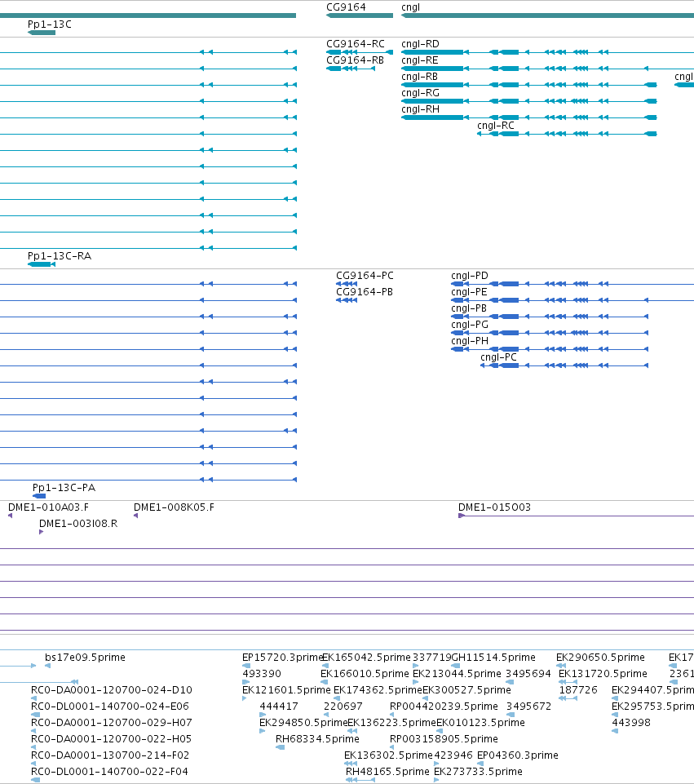Open the EK174362.5prime EST label
Image resolution: width=694 pixels, height=784 pixels.
pyautogui.click(x=378, y=690)
